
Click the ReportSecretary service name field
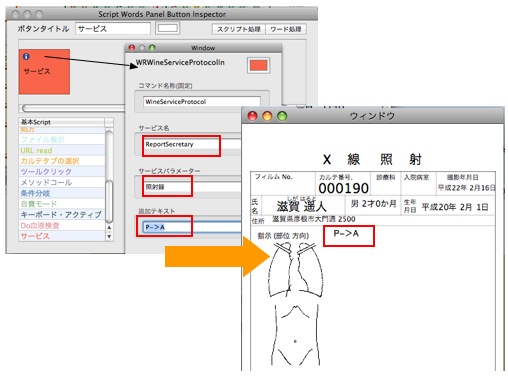[193, 144]
